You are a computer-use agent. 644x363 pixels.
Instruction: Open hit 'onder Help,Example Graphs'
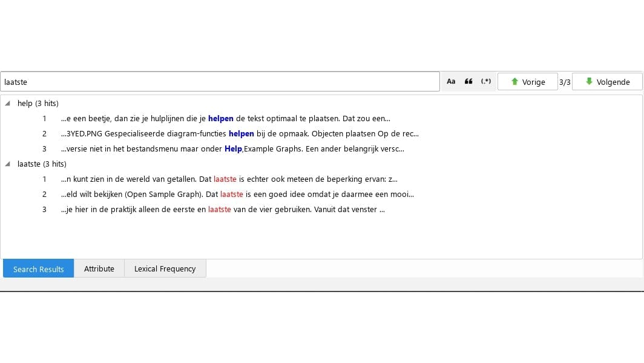point(232,149)
